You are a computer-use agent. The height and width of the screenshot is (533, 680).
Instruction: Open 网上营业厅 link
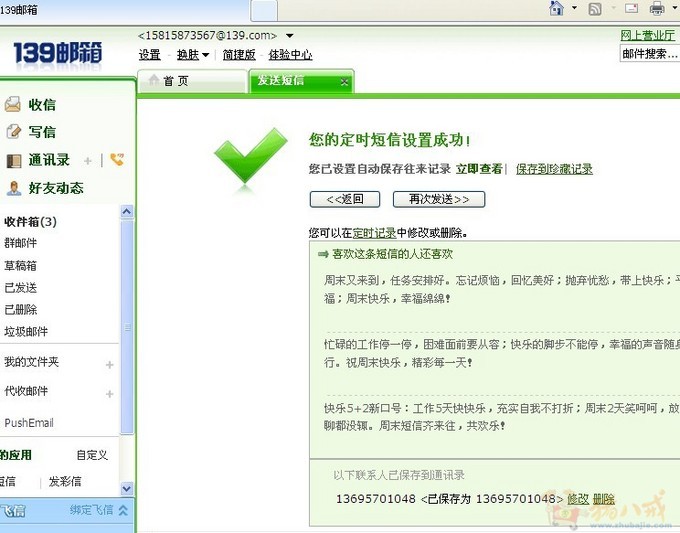(x=648, y=35)
